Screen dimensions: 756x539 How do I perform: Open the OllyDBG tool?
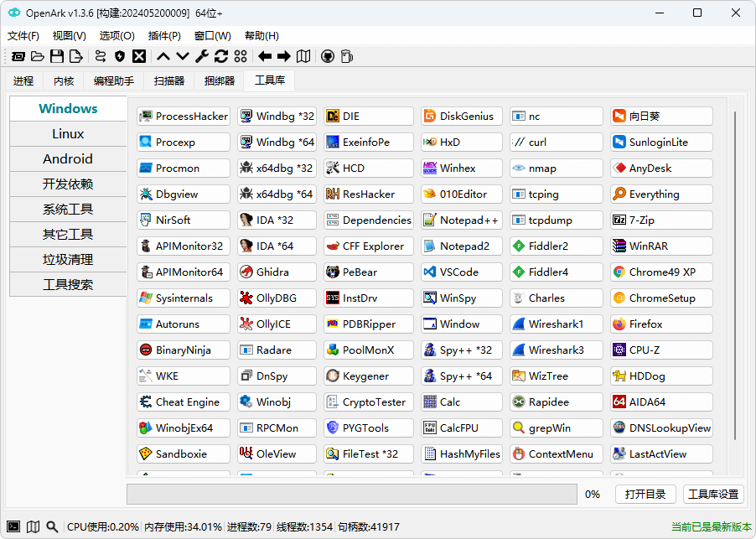277,298
